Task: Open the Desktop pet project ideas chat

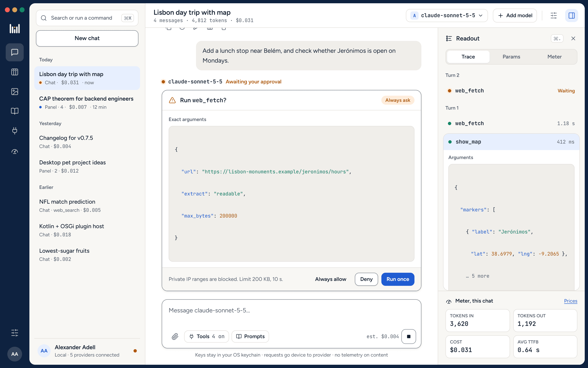Action: pyautogui.click(x=87, y=166)
